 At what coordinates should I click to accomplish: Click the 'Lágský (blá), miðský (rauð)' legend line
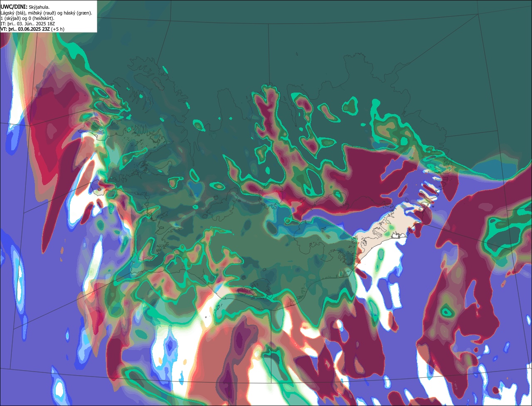coord(47,13)
